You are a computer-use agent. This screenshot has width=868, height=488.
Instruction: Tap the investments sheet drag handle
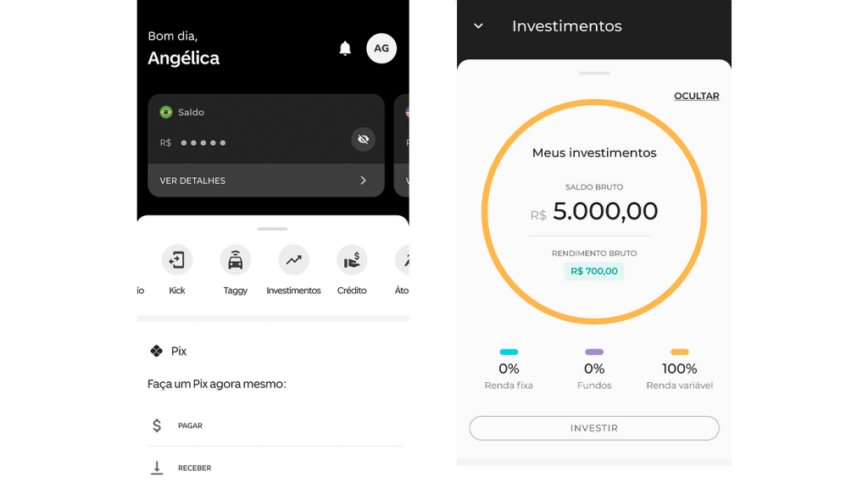[x=594, y=73]
